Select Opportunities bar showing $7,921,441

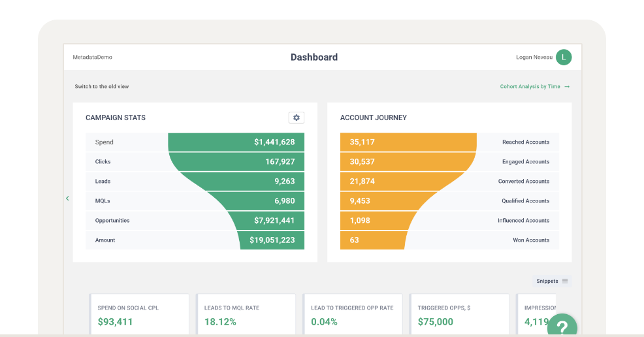tap(267, 221)
